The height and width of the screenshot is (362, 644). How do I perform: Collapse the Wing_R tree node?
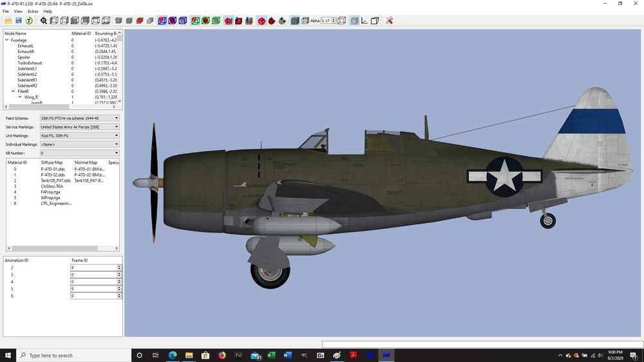20,97
